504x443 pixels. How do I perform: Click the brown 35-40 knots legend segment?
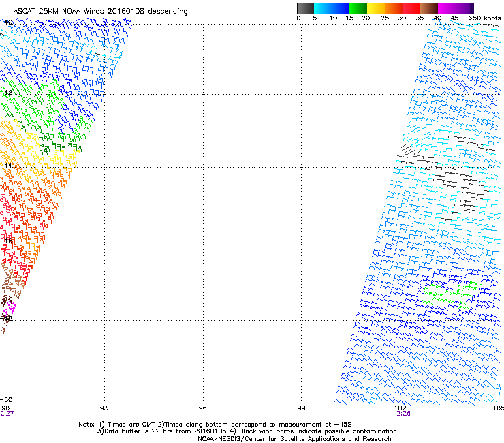429,8
